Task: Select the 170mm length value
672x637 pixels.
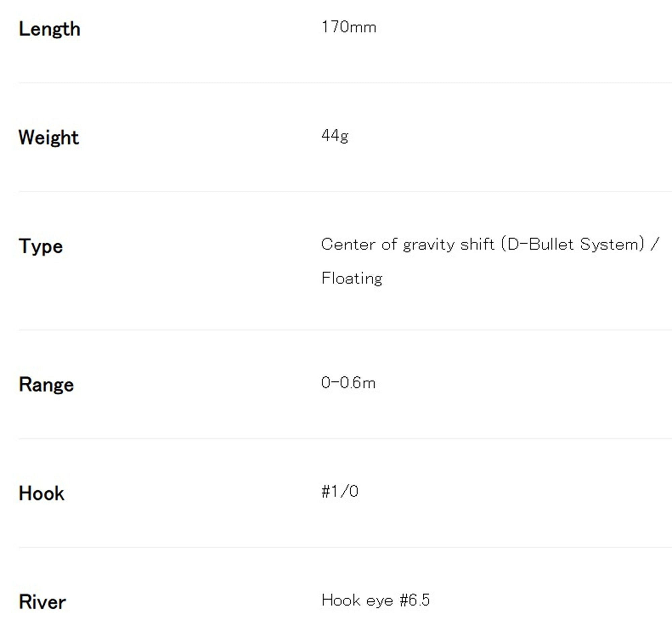Action: pos(349,27)
